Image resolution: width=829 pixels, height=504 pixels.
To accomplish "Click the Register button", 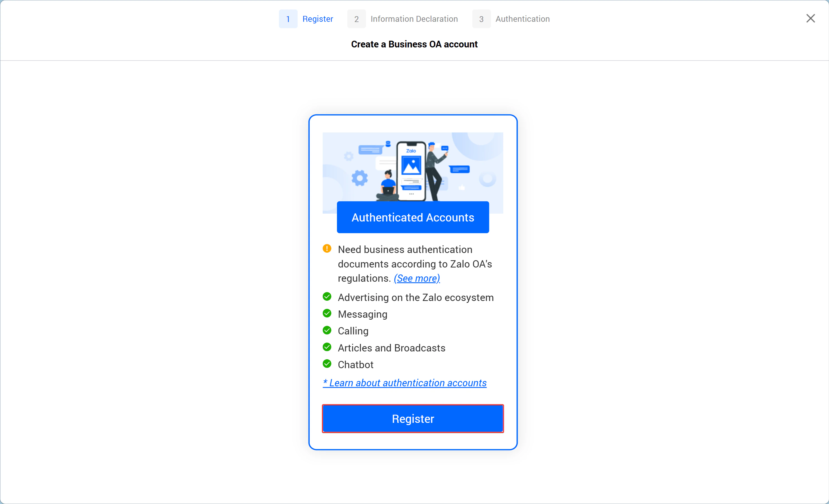I will pyautogui.click(x=413, y=419).
